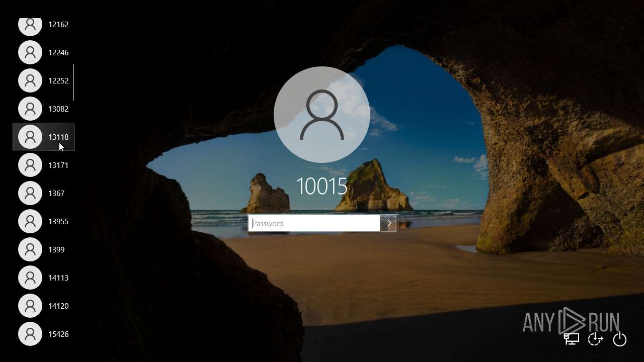Select user name 12246

(58, 52)
